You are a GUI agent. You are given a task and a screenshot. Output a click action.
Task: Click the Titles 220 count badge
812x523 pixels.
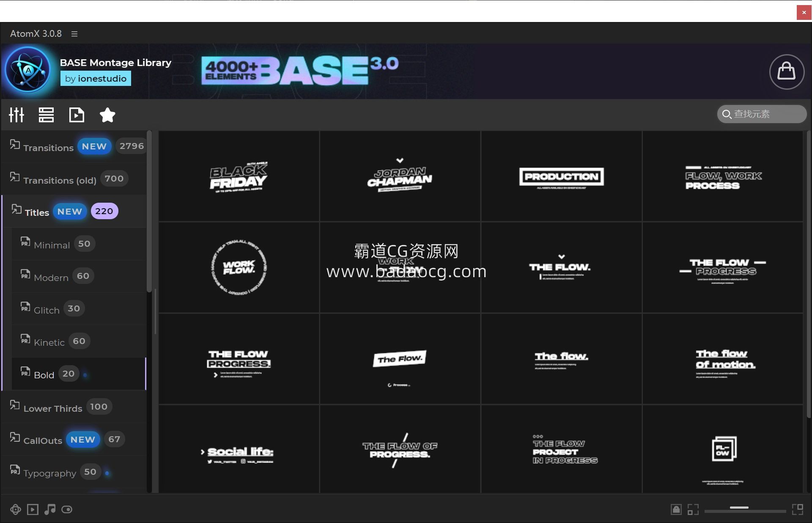pyautogui.click(x=104, y=211)
